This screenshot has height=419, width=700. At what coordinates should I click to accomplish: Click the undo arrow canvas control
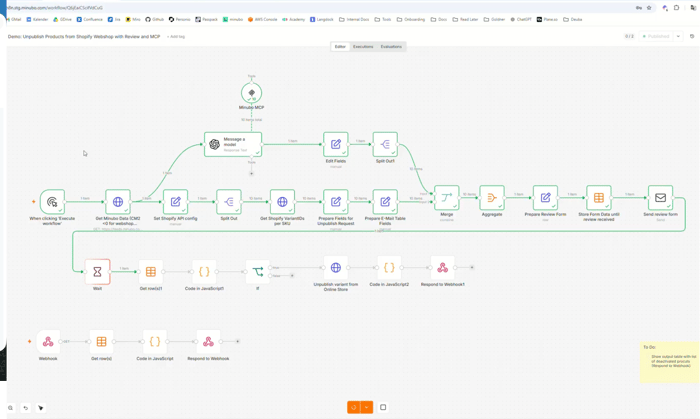click(25, 408)
